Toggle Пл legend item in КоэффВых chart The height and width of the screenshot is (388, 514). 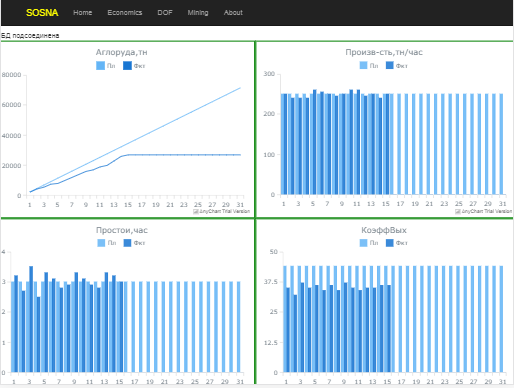pyautogui.click(x=369, y=243)
